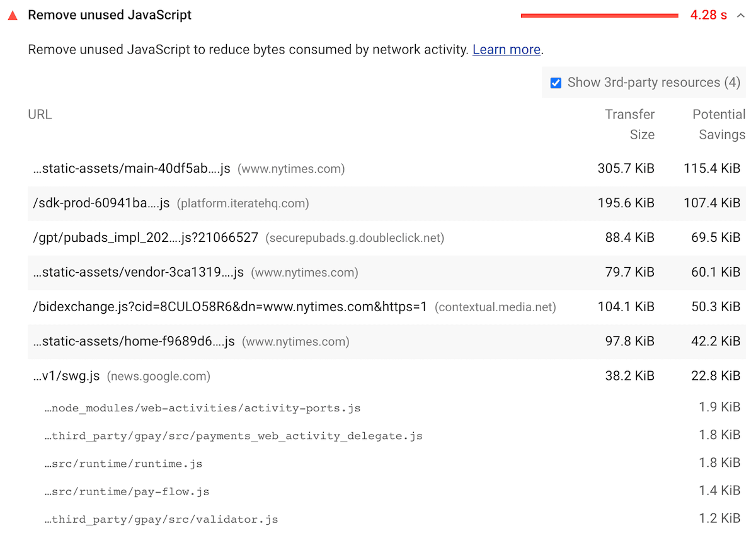Select the validator.js sub-item row
The width and height of the screenshot is (756, 543).
[x=161, y=520]
